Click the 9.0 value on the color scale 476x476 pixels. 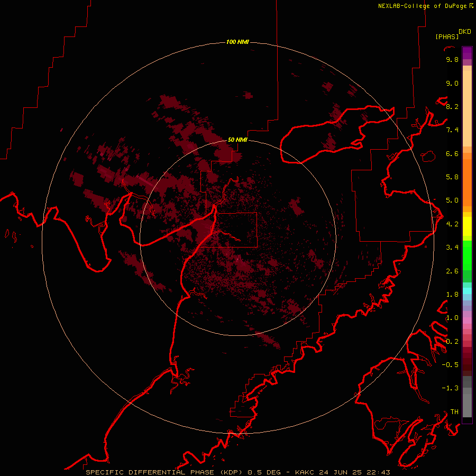[452, 83]
